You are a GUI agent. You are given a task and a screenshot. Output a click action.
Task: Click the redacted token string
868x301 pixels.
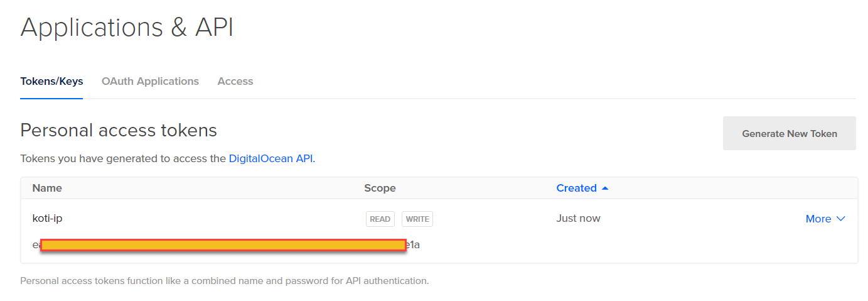[x=223, y=245]
